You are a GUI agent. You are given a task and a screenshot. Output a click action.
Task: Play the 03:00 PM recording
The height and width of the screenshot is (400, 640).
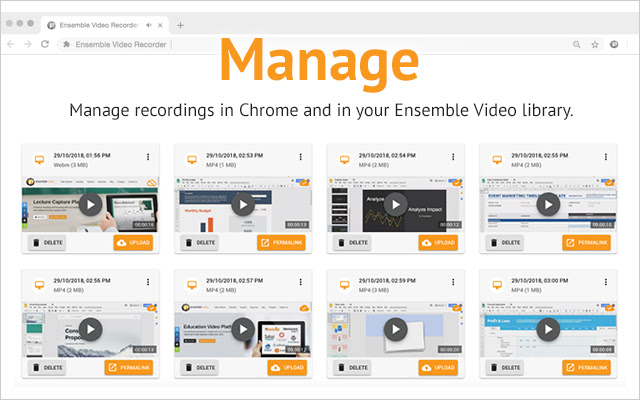coord(548,329)
